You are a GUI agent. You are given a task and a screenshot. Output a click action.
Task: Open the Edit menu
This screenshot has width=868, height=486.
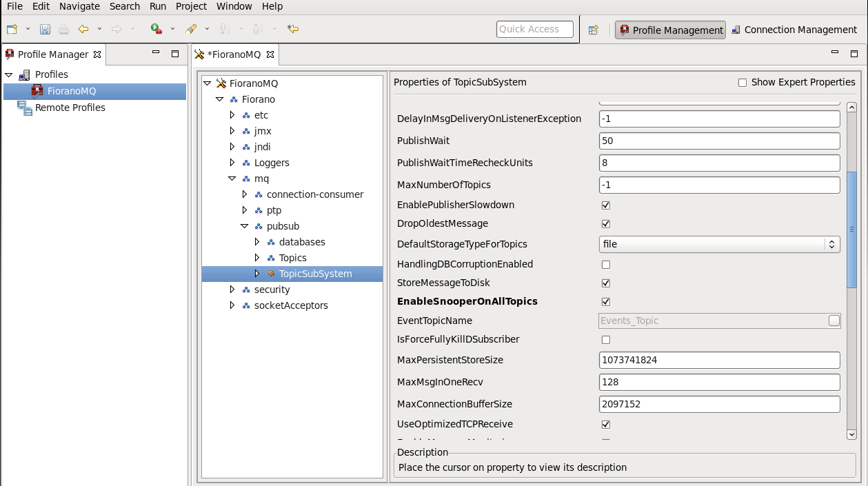click(41, 6)
